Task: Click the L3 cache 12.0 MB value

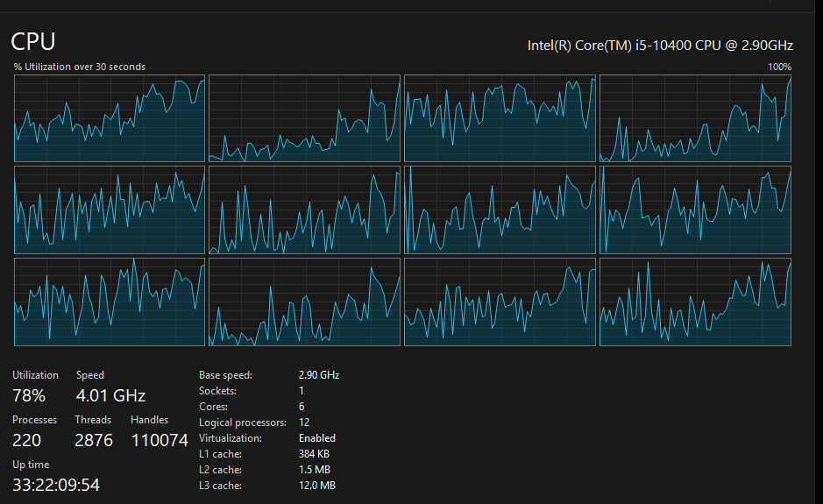Action: click(316, 486)
